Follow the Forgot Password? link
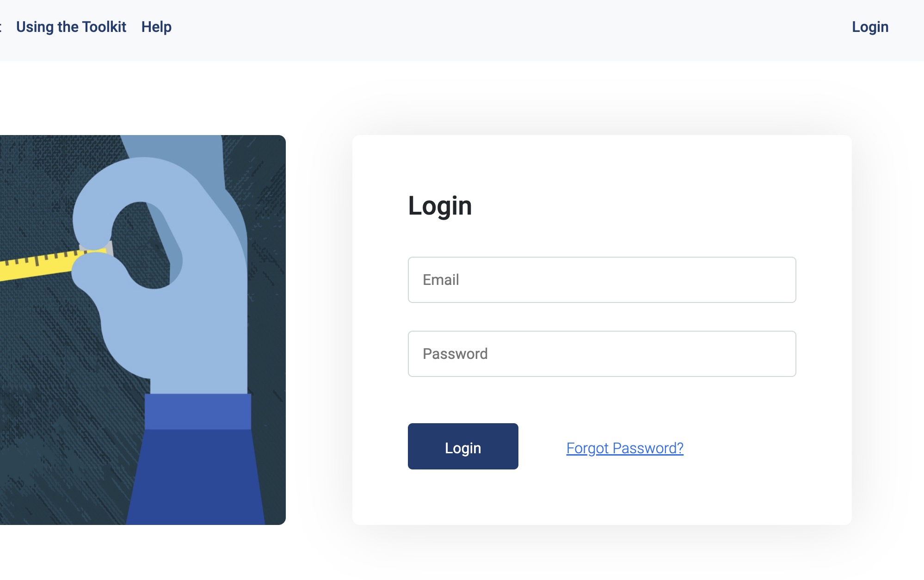The height and width of the screenshot is (580, 924). coord(625,448)
